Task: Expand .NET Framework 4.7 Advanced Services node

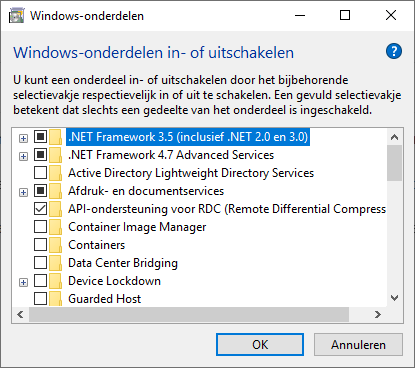Action: pos(23,156)
